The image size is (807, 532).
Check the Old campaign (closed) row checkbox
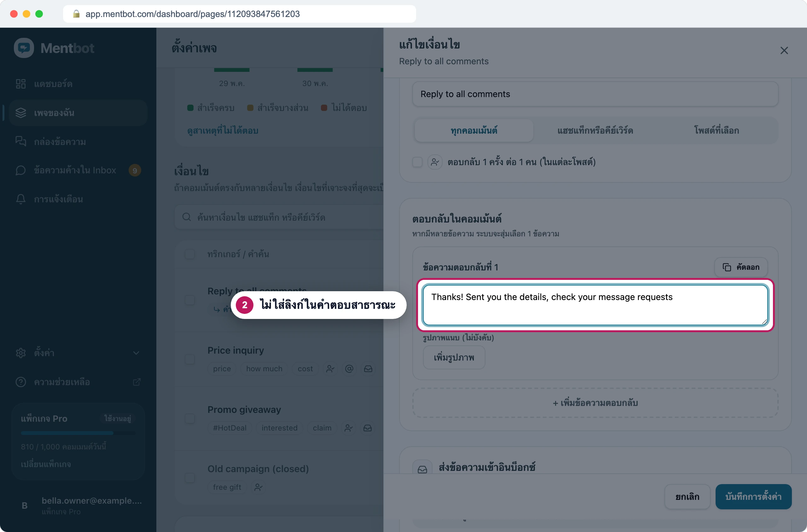point(190,478)
